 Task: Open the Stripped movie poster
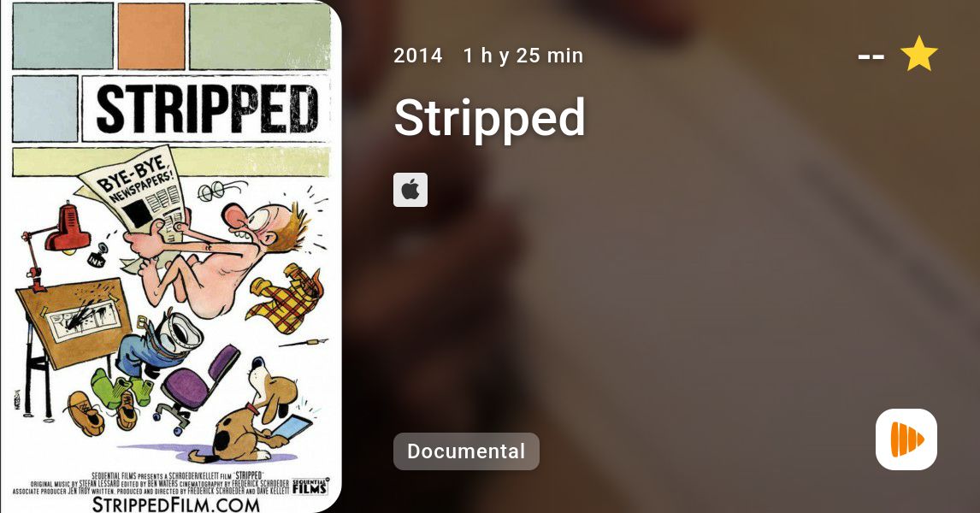171,256
